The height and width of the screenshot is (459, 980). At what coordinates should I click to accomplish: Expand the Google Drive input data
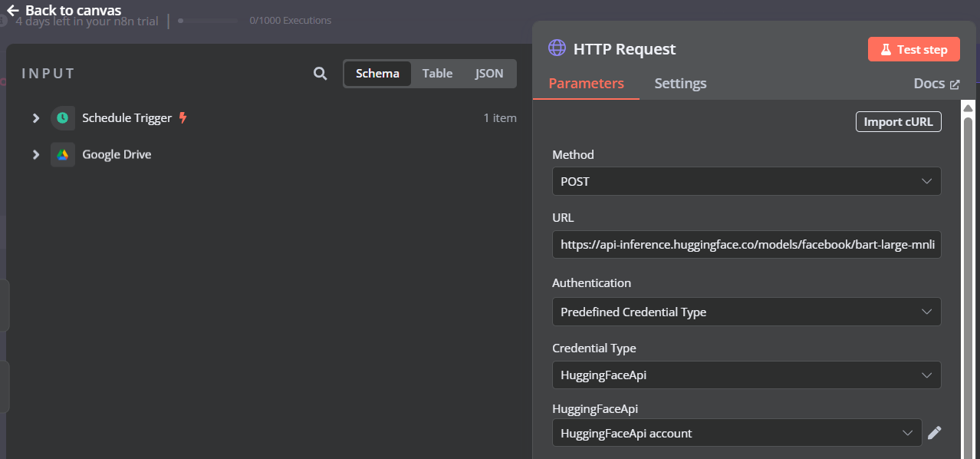click(35, 154)
